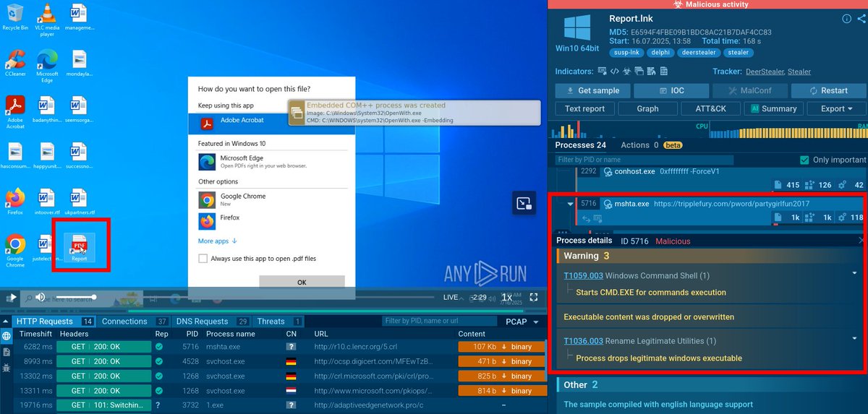Change the 1x playback speed

coord(507,297)
